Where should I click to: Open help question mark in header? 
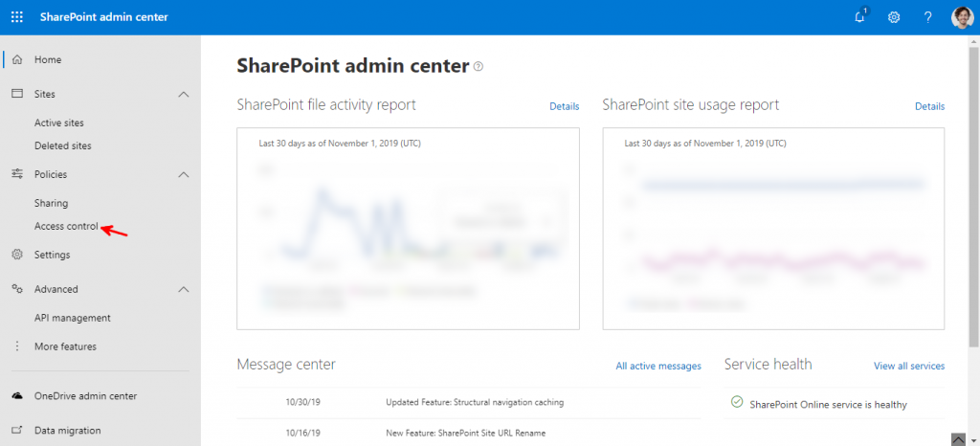[x=928, y=17]
